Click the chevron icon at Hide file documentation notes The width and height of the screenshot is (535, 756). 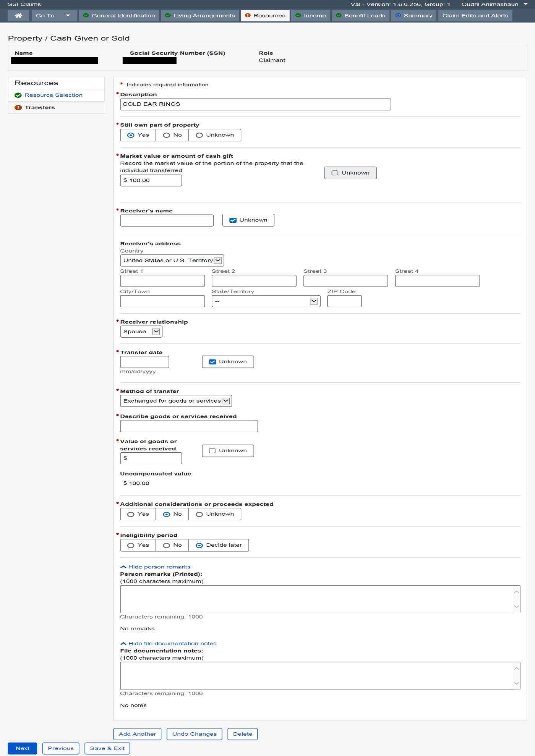pyautogui.click(x=123, y=644)
